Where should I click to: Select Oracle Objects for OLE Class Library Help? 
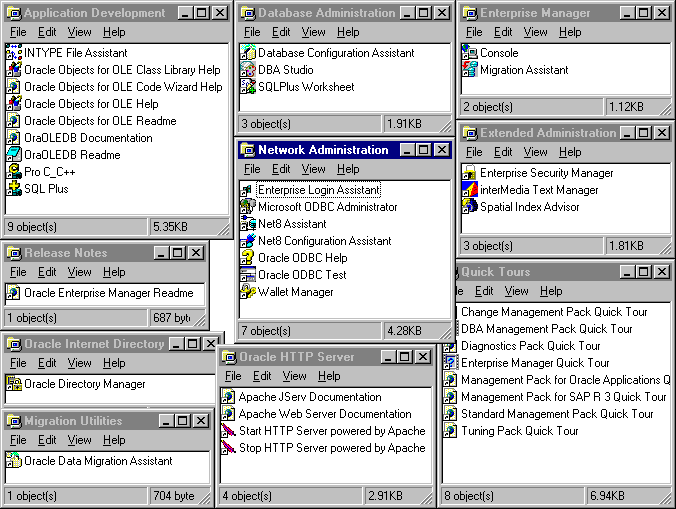122,70
